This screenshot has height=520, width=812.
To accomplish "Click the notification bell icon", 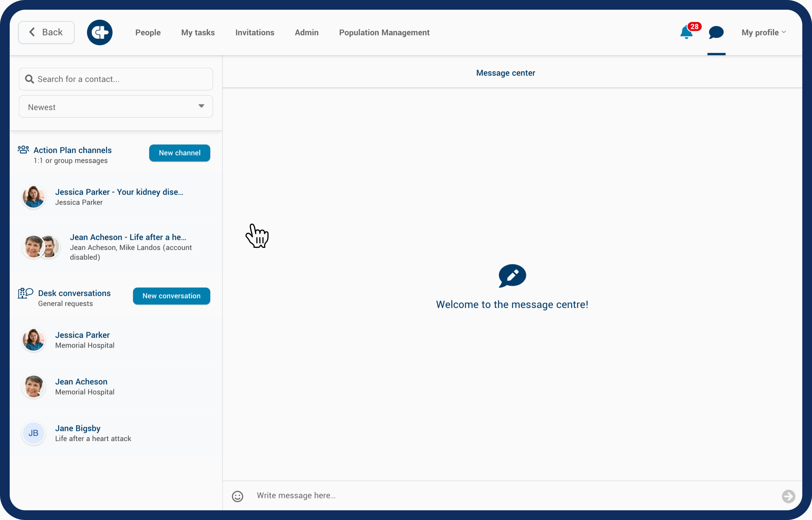I will coord(686,33).
